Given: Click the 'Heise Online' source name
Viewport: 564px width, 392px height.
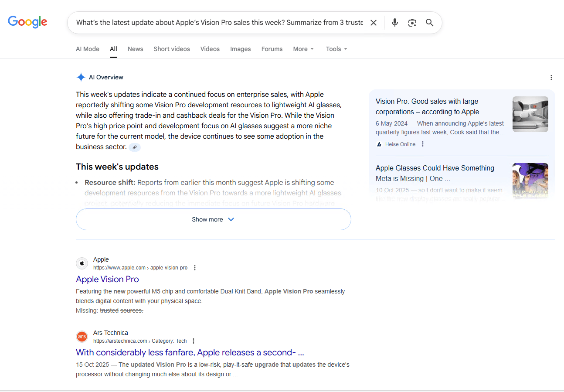Looking at the screenshot, I should (x=400, y=144).
